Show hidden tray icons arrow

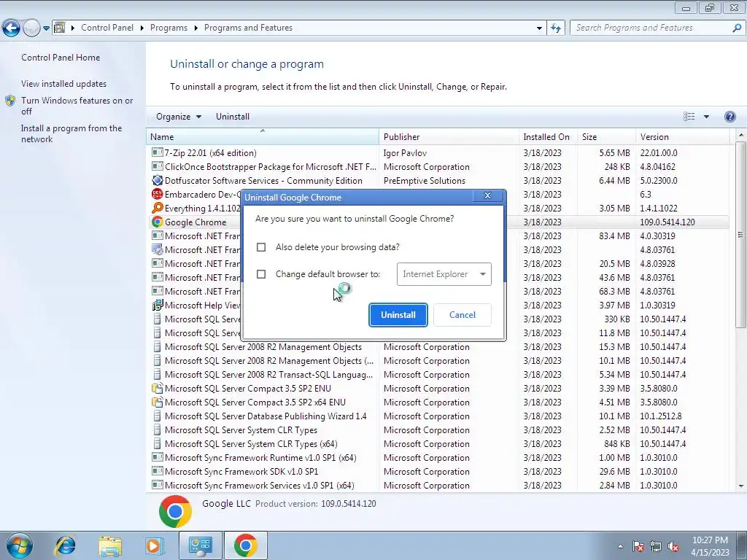click(620, 546)
